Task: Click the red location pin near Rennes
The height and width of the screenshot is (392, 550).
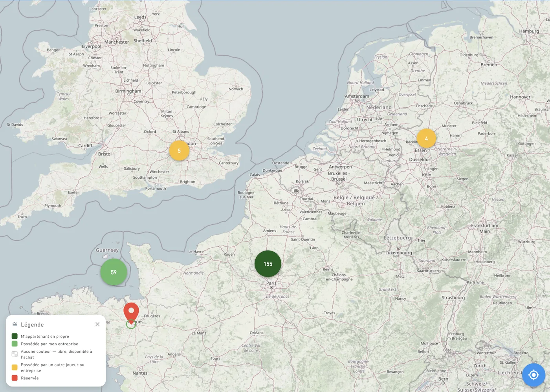Action: 131,312
